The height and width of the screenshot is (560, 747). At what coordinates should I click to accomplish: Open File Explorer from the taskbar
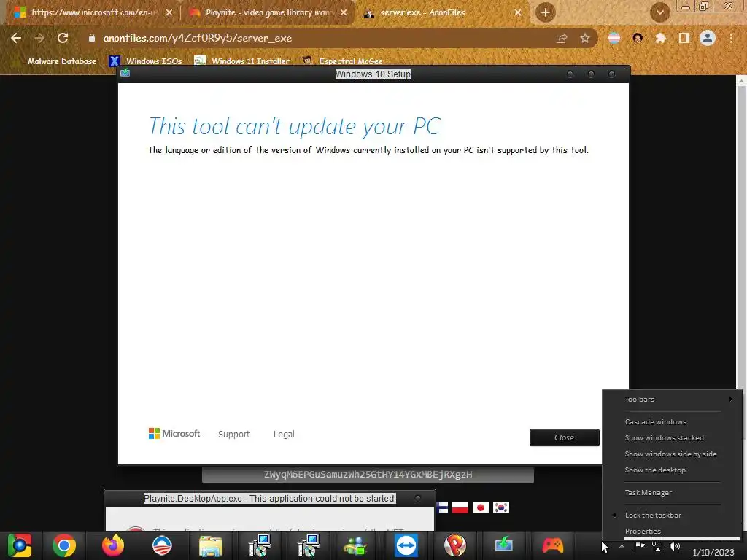coord(211,545)
